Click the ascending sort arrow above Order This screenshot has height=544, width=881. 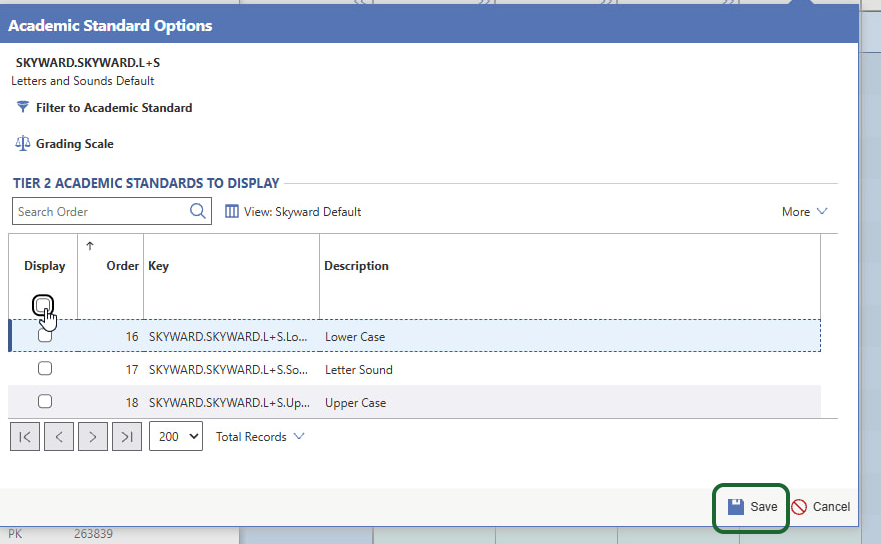click(x=89, y=246)
